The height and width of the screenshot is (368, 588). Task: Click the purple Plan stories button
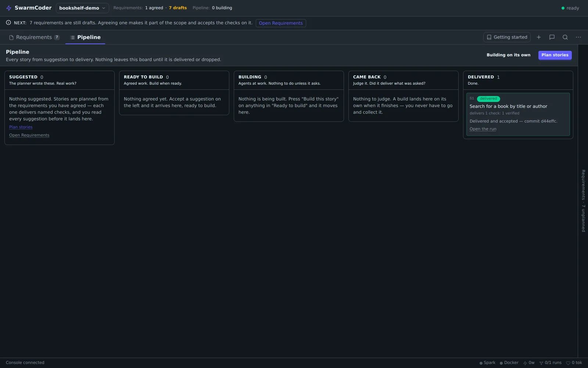click(555, 55)
